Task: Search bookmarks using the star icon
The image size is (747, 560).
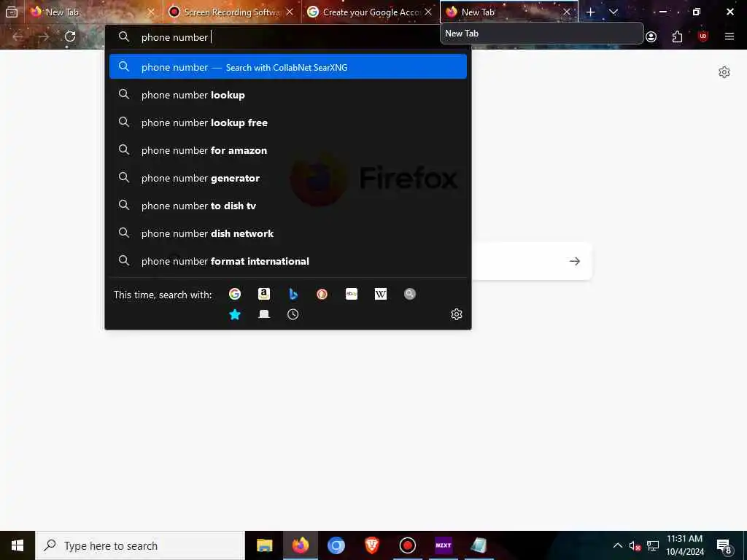Action: pos(234,314)
